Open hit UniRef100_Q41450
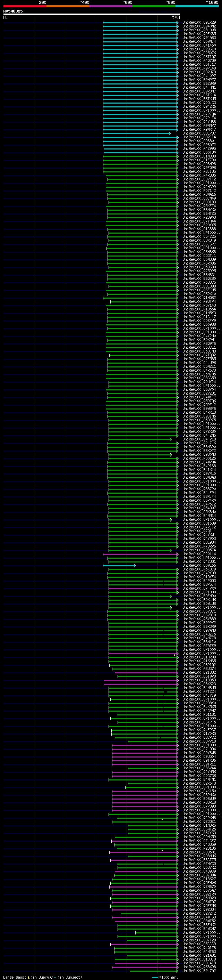The height and width of the screenshot is (980, 222). (x=199, y=45)
